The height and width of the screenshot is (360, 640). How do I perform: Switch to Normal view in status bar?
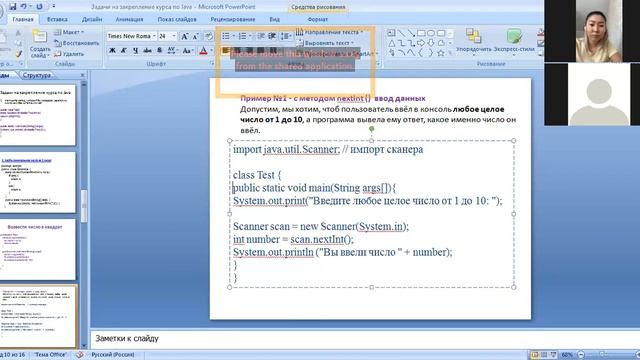coord(534,355)
